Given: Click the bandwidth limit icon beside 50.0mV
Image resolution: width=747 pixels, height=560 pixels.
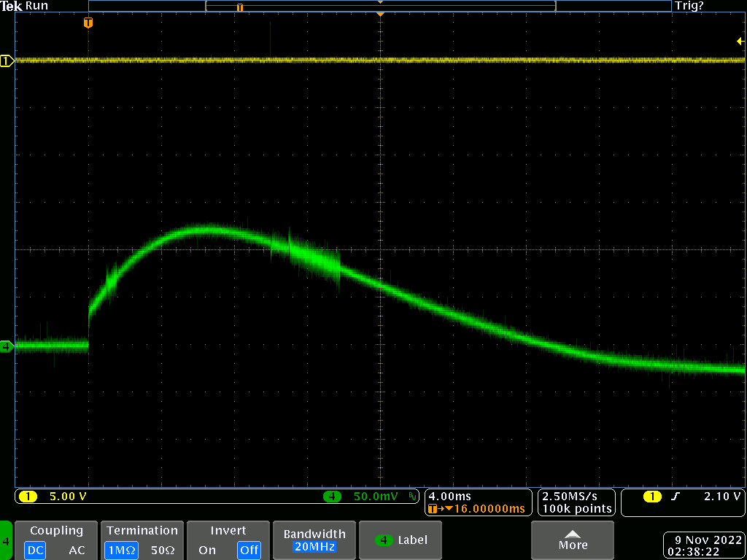Looking at the screenshot, I should click(x=413, y=497).
